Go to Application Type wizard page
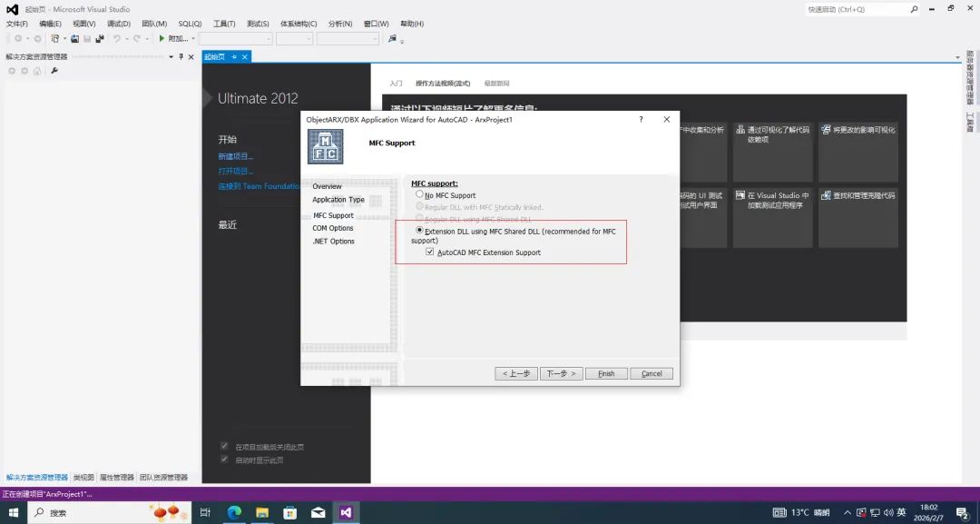The width and height of the screenshot is (980, 524). [338, 200]
